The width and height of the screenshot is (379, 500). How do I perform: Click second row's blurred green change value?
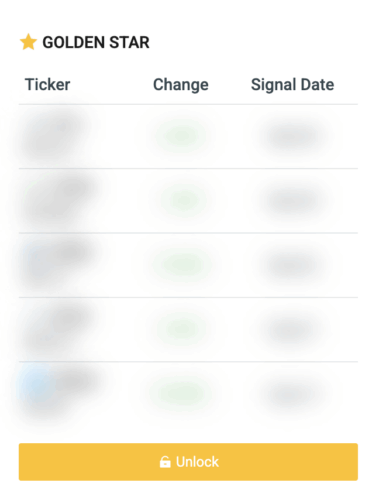coord(183,200)
